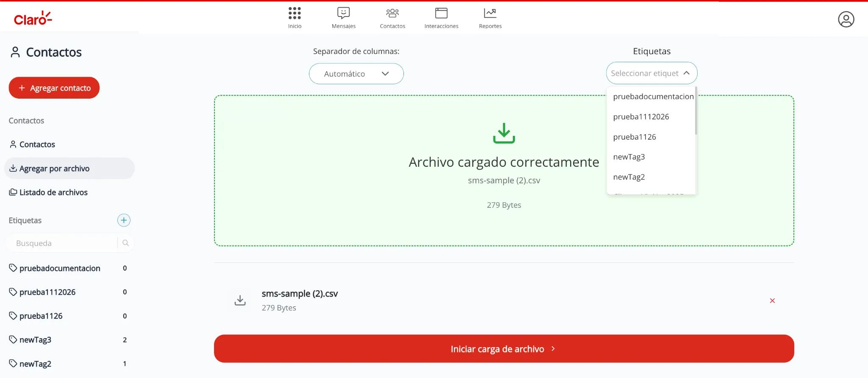
Task: Click the tag search magnifier icon
Action: (125, 243)
